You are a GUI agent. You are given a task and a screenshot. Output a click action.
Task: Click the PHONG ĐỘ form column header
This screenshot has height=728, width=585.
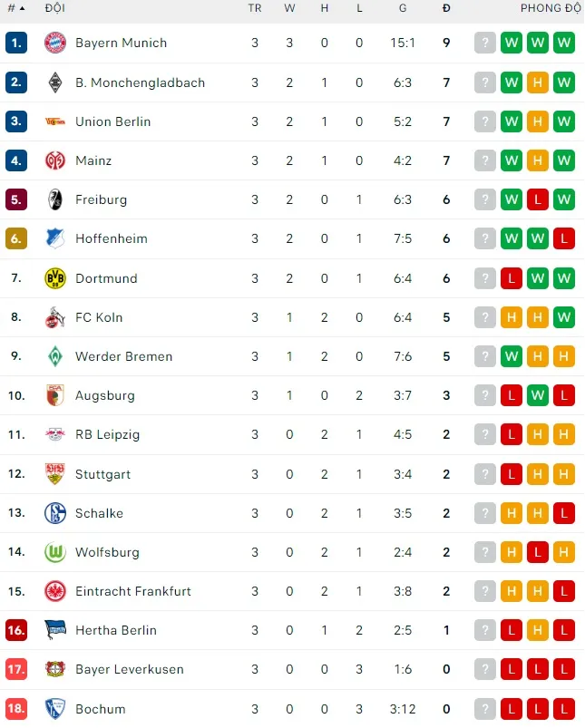(x=550, y=8)
